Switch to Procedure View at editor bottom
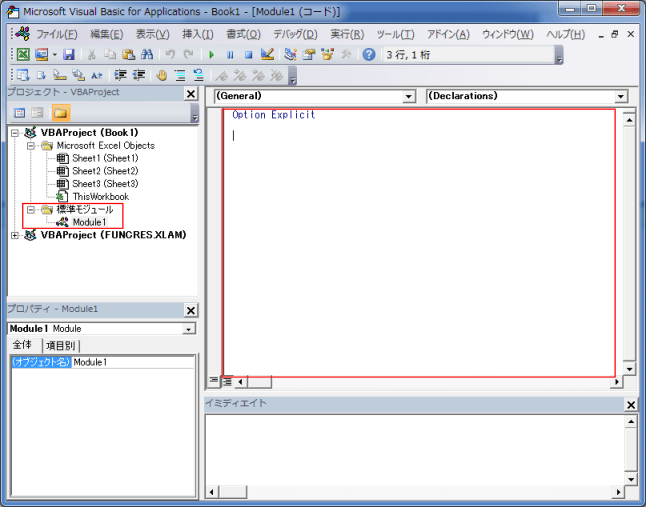646x507 pixels. [213, 381]
